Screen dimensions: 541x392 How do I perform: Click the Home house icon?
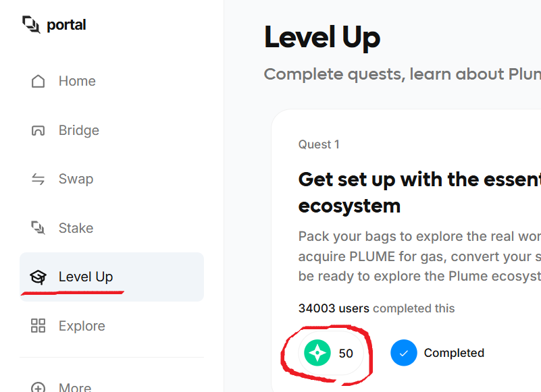(38, 82)
